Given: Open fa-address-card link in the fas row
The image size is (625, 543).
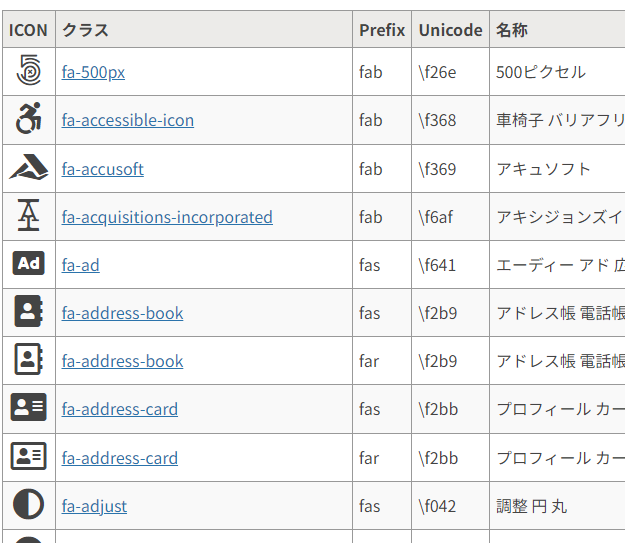Looking at the screenshot, I should 120,409.
